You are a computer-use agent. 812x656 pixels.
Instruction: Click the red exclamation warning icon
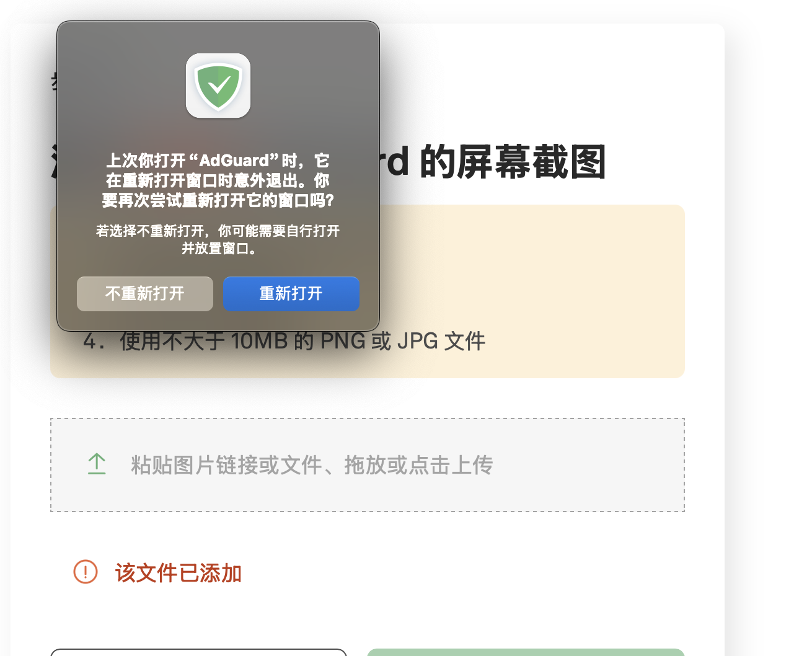[86, 572]
